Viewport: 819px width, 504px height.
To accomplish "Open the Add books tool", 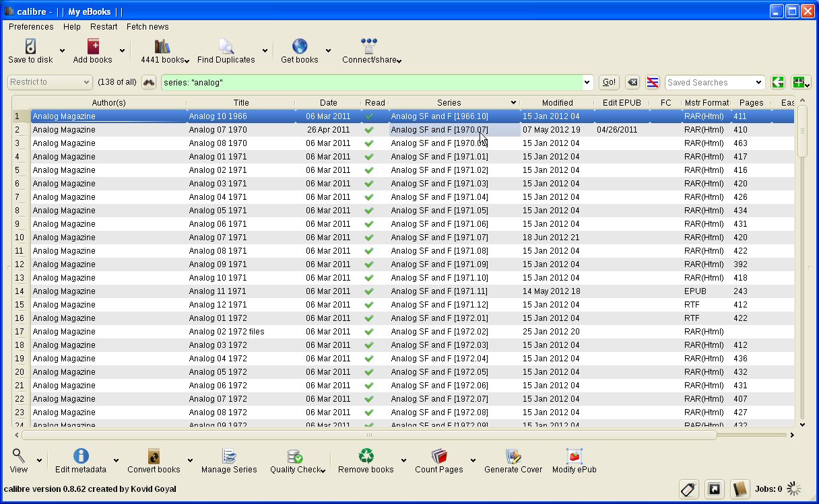I will (93, 47).
